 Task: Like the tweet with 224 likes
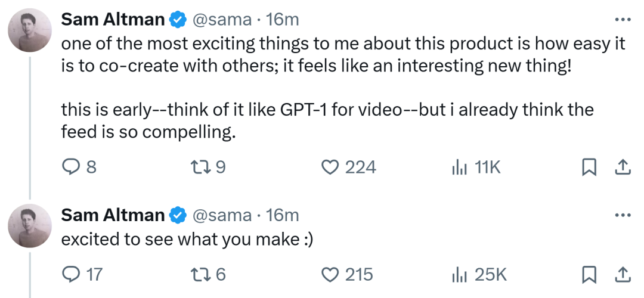pyautogui.click(x=330, y=167)
